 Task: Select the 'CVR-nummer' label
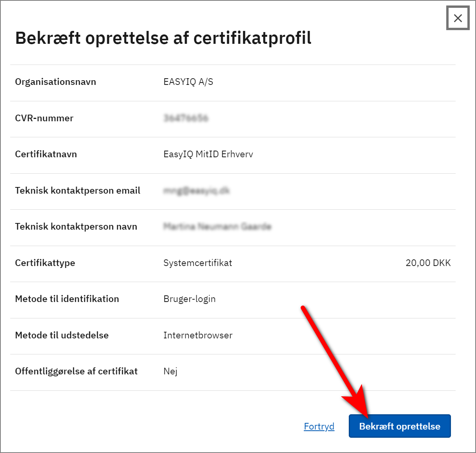pyautogui.click(x=44, y=118)
